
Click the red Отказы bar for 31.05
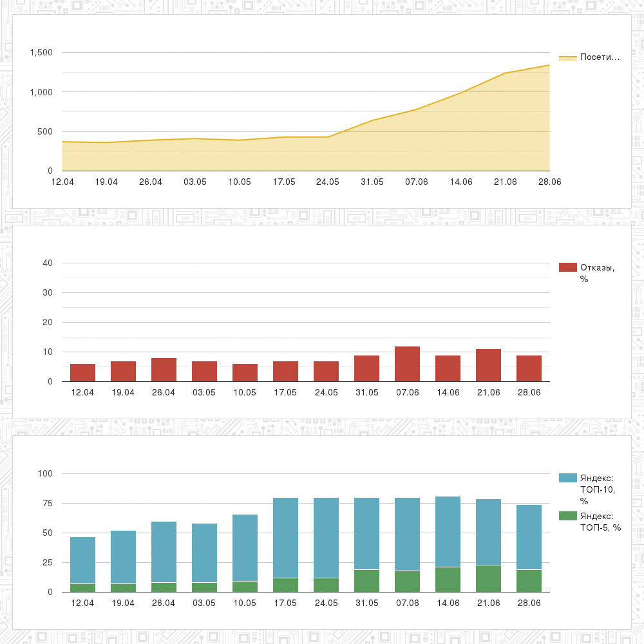[367, 368]
